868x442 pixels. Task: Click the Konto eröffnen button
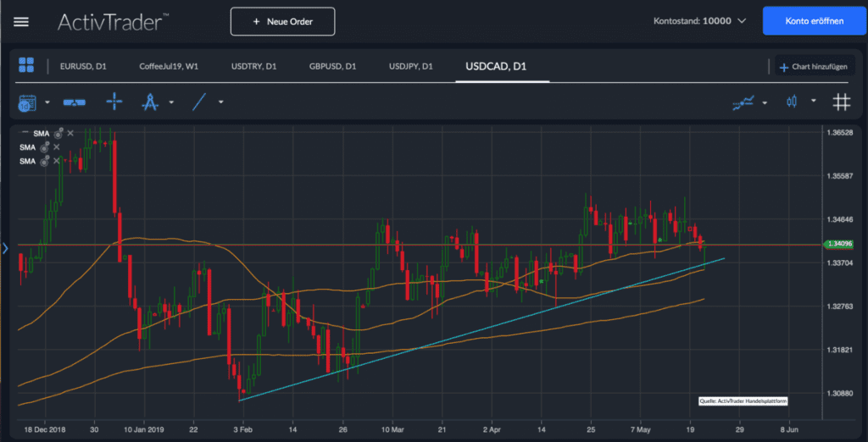[815, 21]
